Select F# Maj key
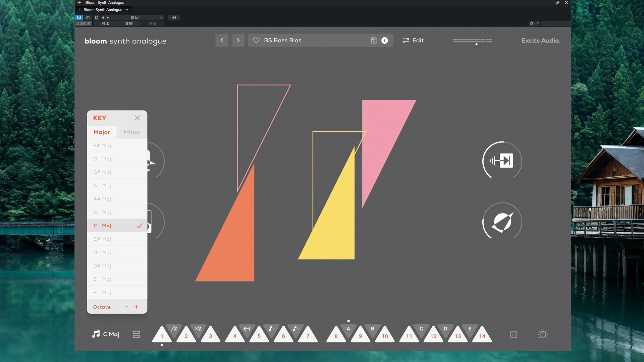This screenshot has height=362, width=644. (x=117, y=145)
